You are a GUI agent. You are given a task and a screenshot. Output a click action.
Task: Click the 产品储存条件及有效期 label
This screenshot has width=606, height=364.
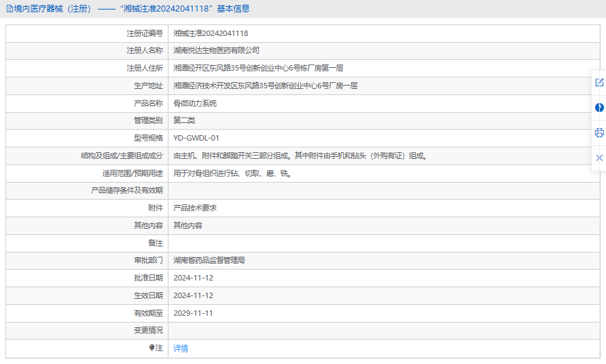coord(127,191)
